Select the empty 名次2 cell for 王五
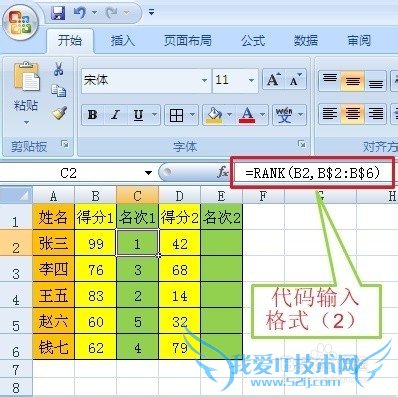Viewport: 398px width, 397px height. [222, 295]
